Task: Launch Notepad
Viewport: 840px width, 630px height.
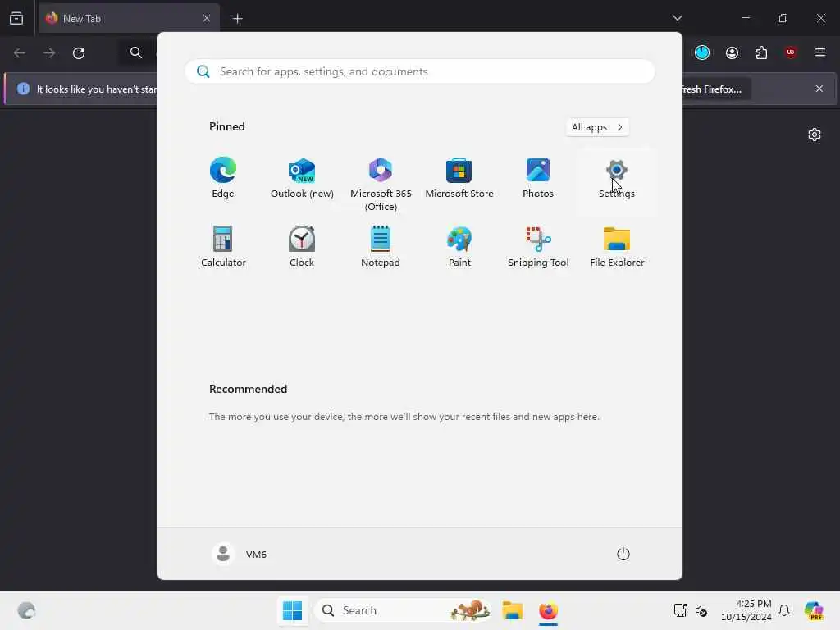Action: point(381,247)
